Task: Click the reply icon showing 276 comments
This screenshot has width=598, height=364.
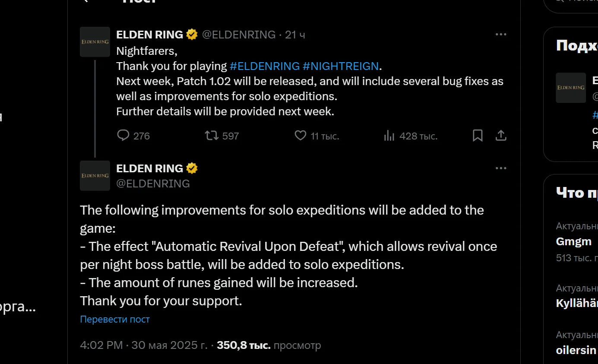Action: pos(123,136)
